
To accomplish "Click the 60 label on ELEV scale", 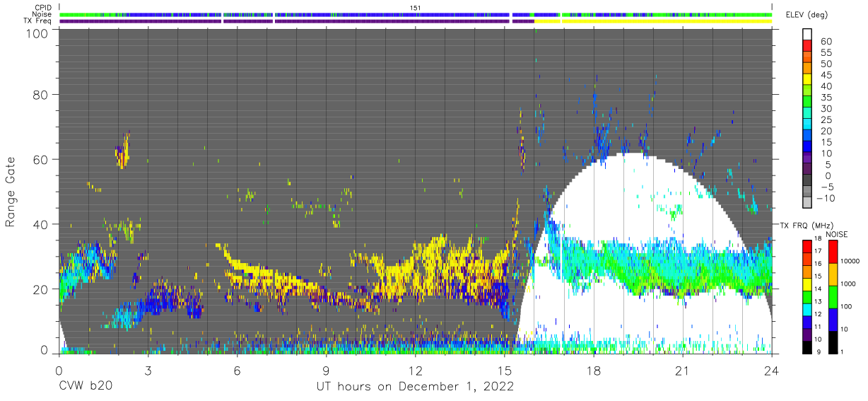I will (825, 41).
